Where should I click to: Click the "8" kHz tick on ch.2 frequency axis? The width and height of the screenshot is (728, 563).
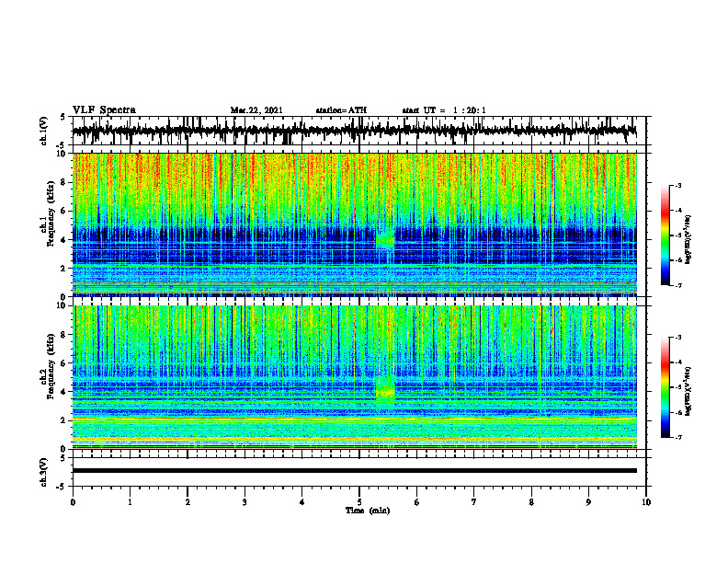tap(64, 335)
